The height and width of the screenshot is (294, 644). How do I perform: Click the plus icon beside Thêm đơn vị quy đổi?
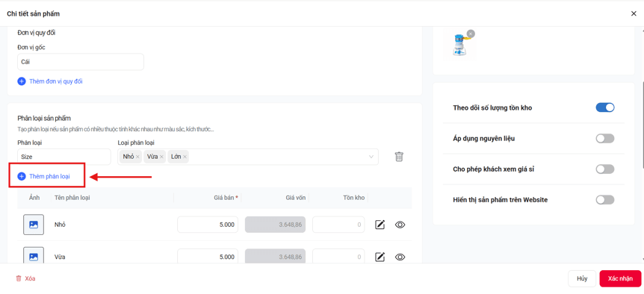tap(22, 81)
